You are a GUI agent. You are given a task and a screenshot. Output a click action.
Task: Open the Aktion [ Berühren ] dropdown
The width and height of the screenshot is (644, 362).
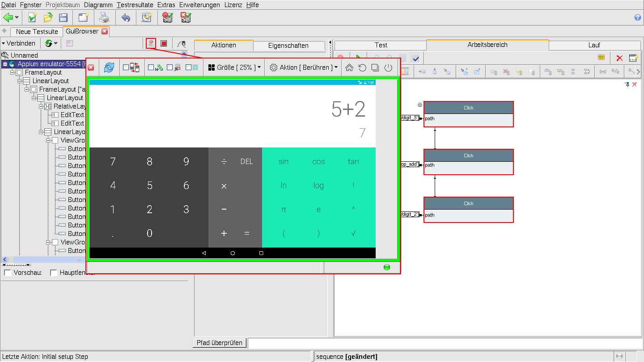304,67
